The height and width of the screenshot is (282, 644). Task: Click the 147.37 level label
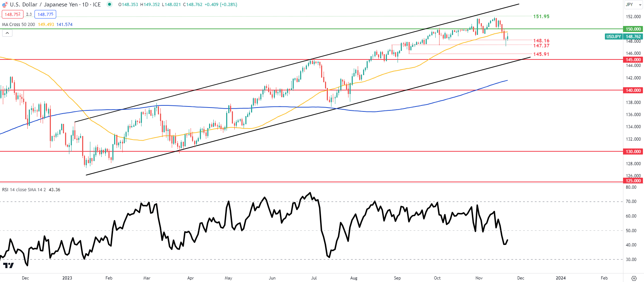pos(541,46)
